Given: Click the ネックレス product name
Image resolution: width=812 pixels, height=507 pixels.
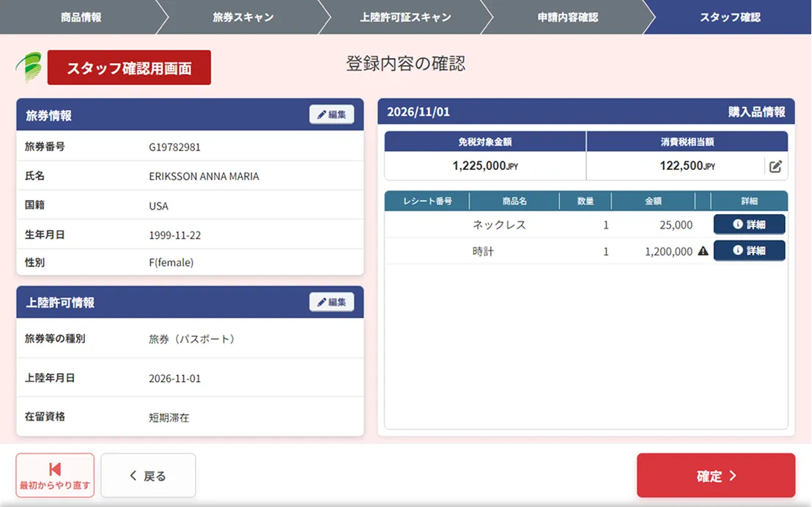Looking at the screenshot, I should [499, 225].
